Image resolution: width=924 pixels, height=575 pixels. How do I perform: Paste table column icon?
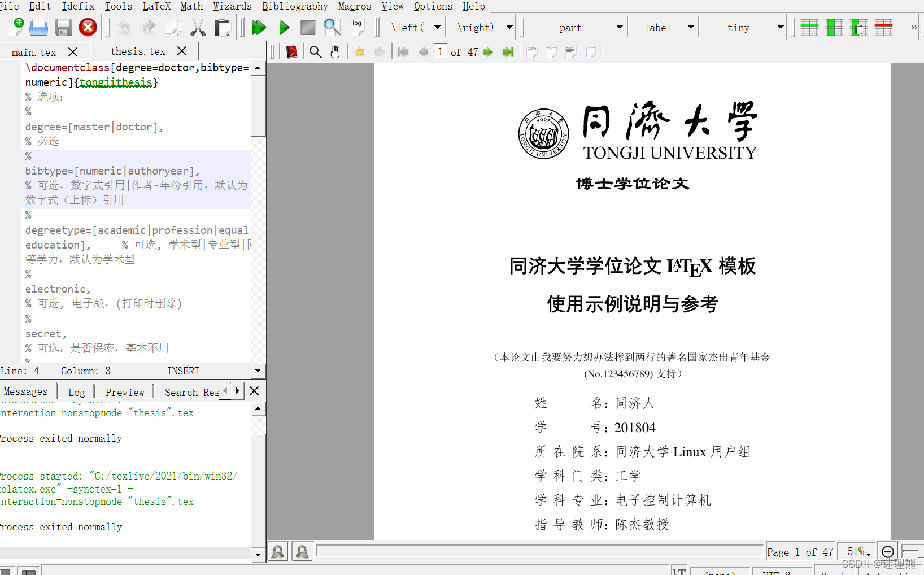coord(859,27)
